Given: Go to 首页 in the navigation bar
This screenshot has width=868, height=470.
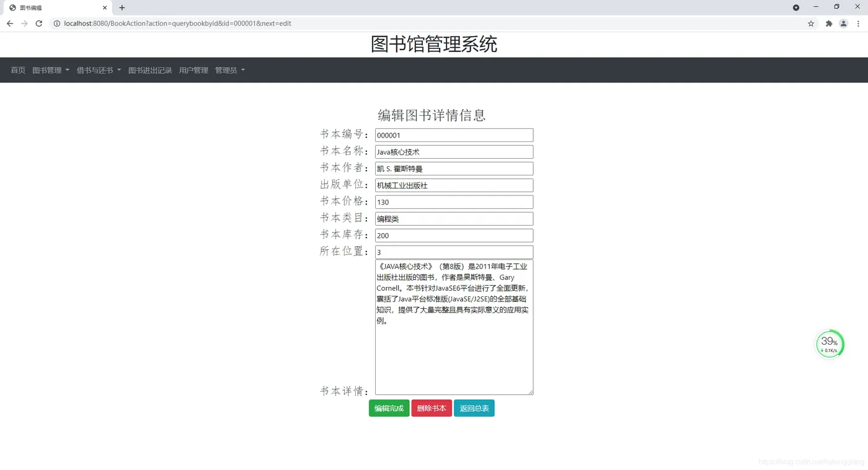Looking at the screenshot, I should pos(18,70).
